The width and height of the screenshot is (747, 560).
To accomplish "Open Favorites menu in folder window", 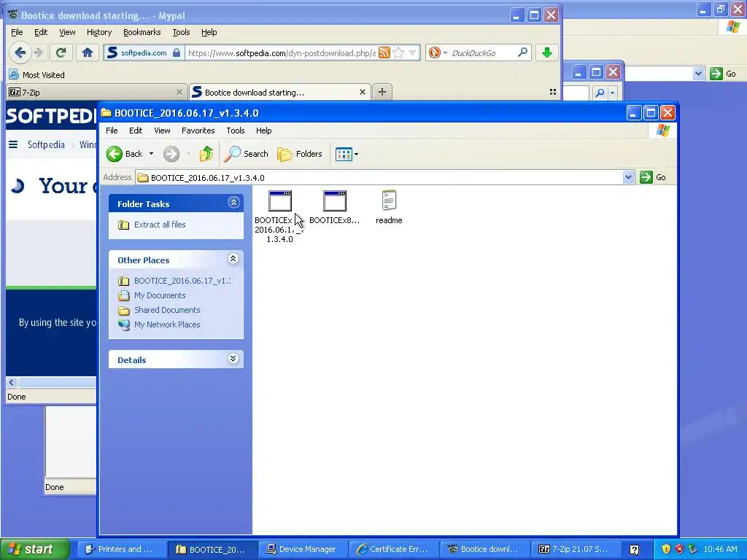I will (198, 131).
